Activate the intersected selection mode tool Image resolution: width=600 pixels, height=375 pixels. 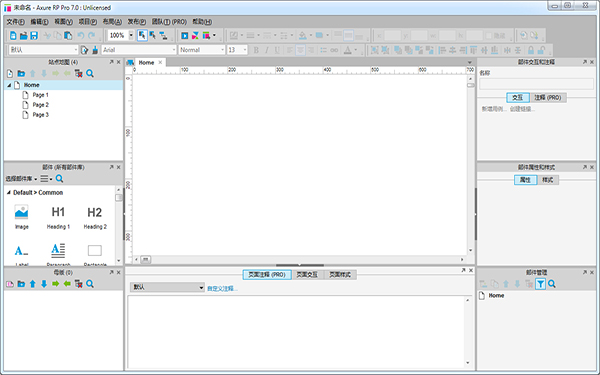pos(142,36)
